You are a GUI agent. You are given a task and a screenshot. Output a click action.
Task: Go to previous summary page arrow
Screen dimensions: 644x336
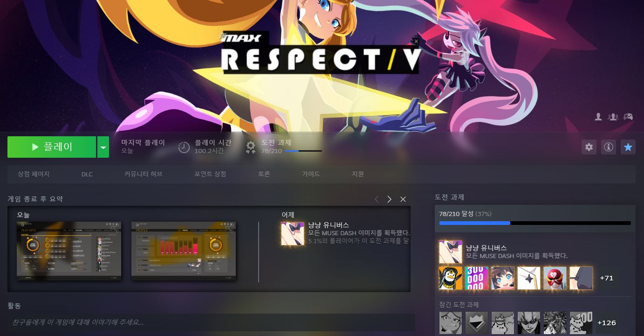(x=377, y=199)
